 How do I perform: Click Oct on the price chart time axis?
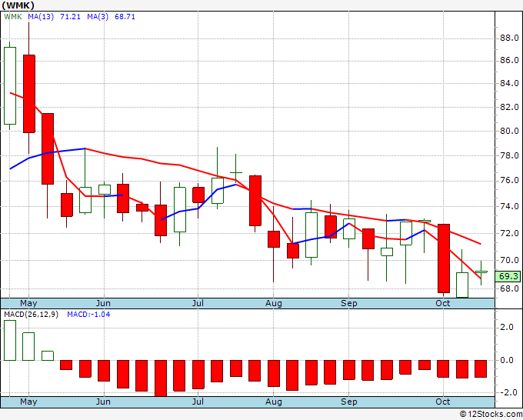point(443,303)
